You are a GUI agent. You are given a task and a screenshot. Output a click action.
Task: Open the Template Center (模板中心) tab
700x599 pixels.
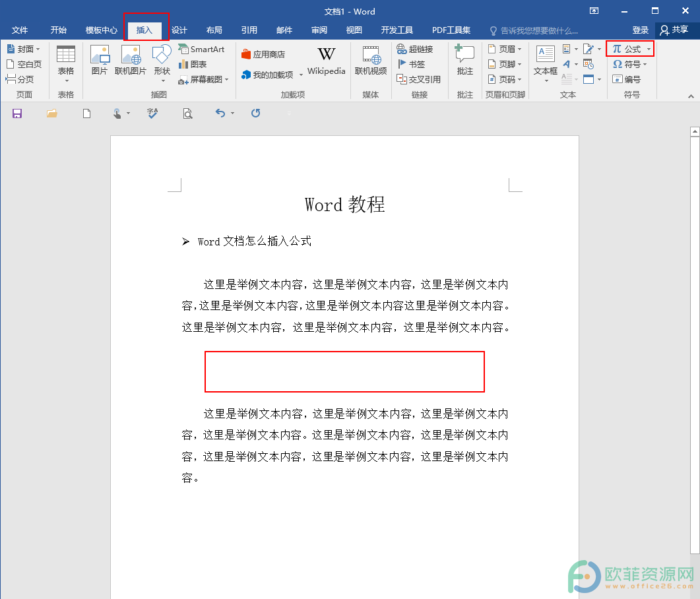tap(102, 30)
